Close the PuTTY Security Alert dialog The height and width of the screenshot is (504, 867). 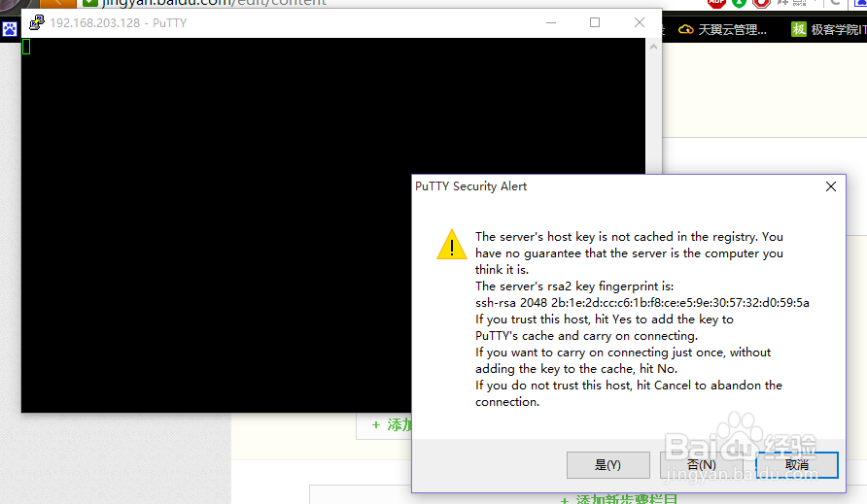point(830,186)
